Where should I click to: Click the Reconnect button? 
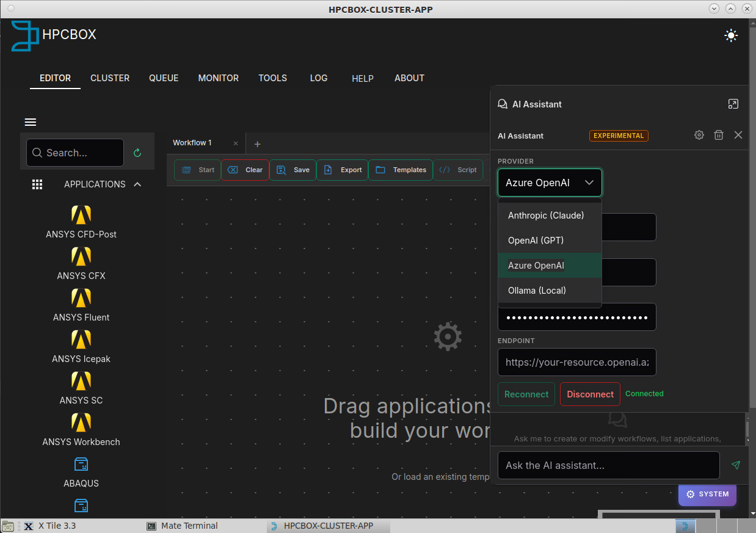tap(526, 394)
